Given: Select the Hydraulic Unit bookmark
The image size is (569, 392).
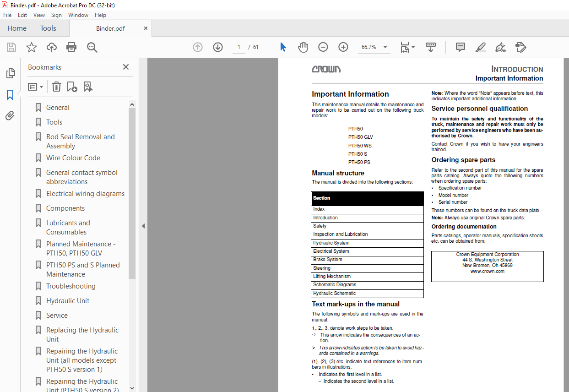Looking at the screenshot, I should coord(68,301).
